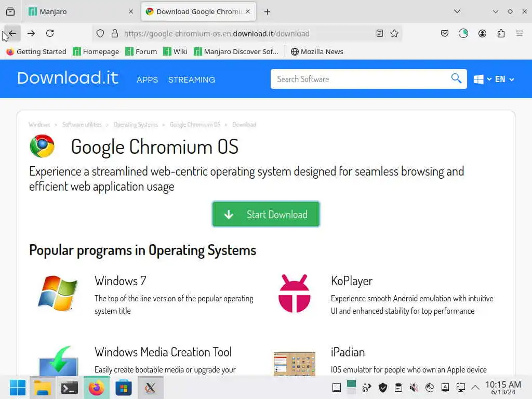
Task: Open the extensions puzzle icon
Action: 501,33
